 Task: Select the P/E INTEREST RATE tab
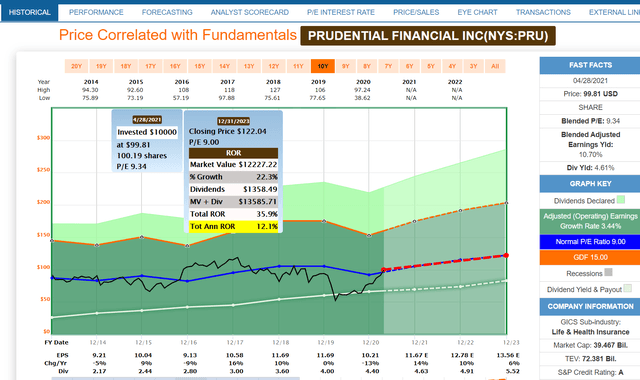pyautogui.click(x=340, y=12)
